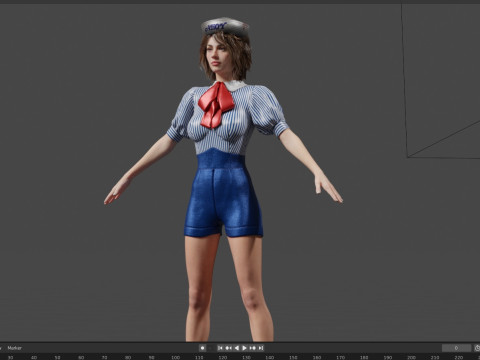Click the current frame number field
This screenshot has width=480, height=360.
pos(456,348)
